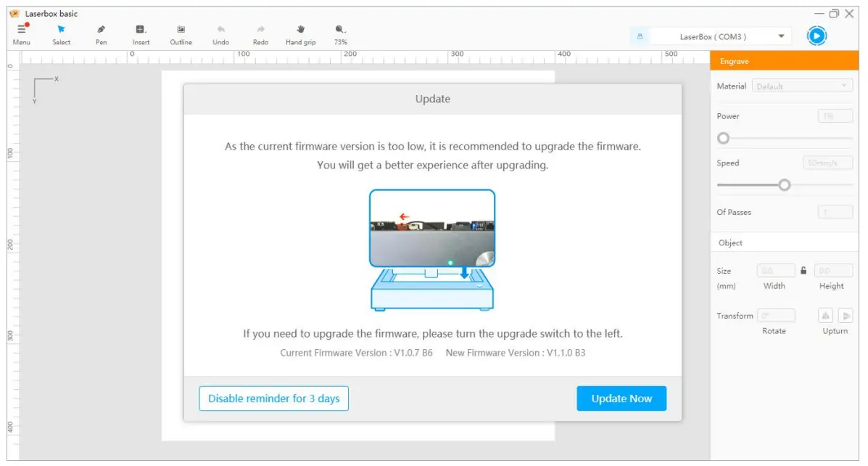The image size is (868, 466).
Task: Click the Height size field
Action: click(x=833, y=271)
